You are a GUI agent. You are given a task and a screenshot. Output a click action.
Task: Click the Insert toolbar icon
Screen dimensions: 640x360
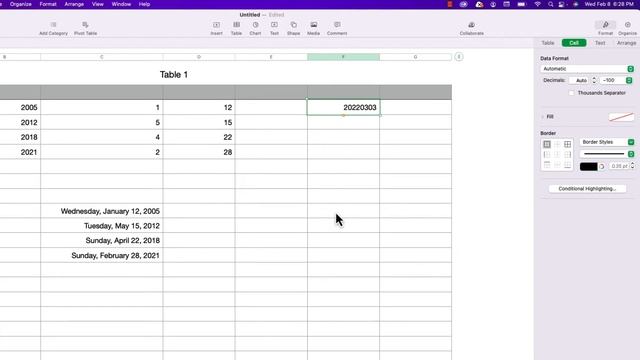click(x=216, y=25)
